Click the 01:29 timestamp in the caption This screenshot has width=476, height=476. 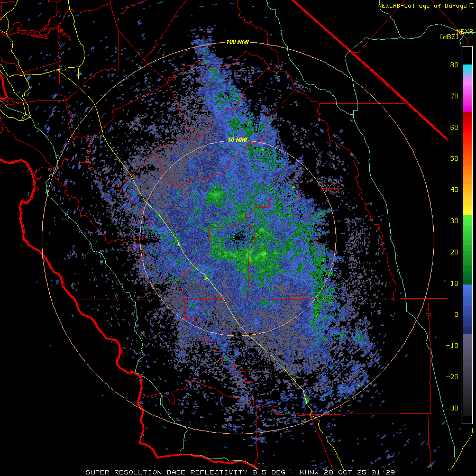point(384,472)
